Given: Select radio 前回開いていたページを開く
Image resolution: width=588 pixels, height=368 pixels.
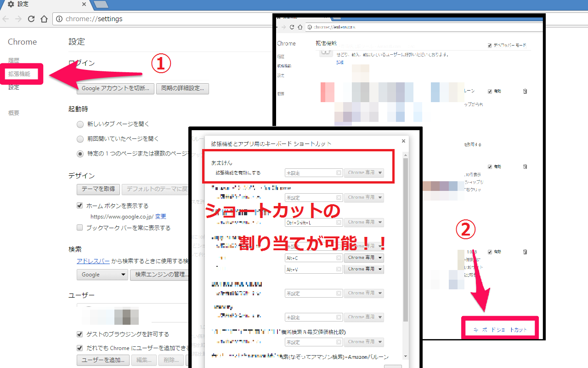Looking at the screenshot, I should [x=80, y=139].
